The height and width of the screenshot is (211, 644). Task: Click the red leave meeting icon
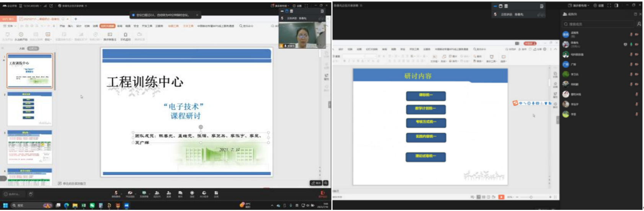click(323, 193)
